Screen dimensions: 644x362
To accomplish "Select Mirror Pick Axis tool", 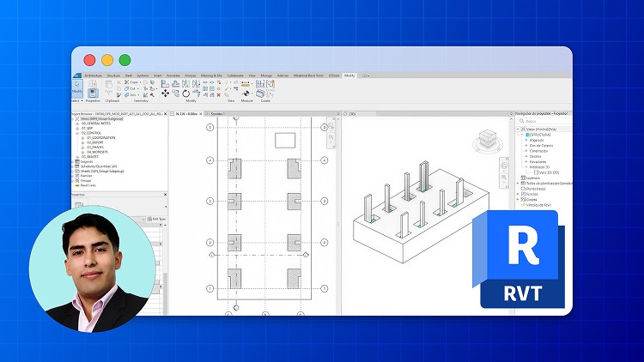I will (186, 83).
